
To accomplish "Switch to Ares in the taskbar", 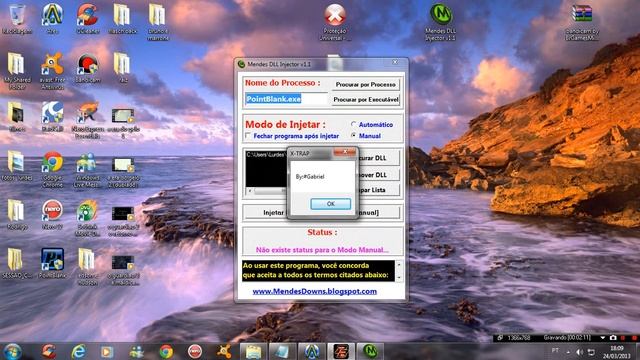I will 312,351.
